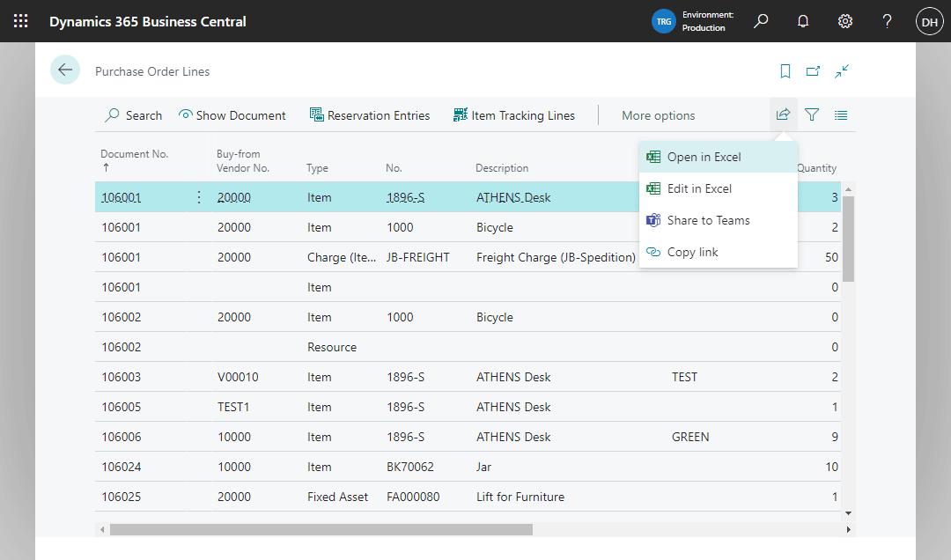The height and width of the screenshot is (560, 951).
Task: Click the horizontal scrollbar thumb
Action: (x=321, y=530)
